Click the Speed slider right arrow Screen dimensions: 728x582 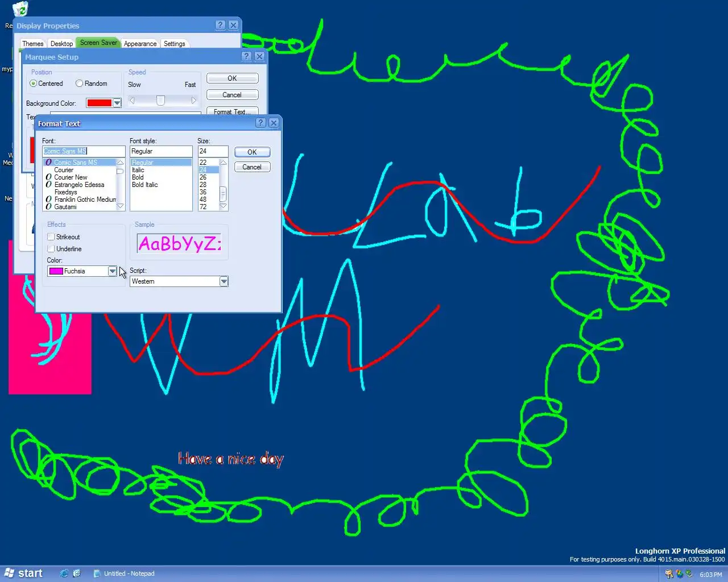193,101
